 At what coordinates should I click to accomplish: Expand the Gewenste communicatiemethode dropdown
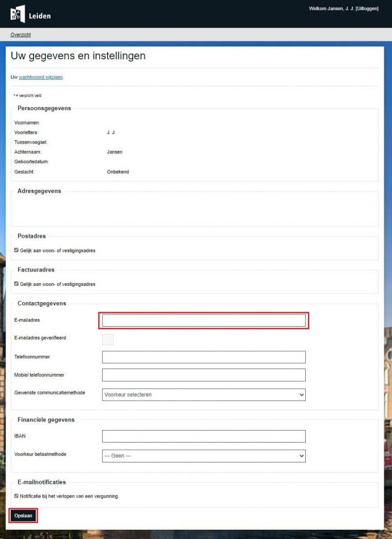click(204, 395)
